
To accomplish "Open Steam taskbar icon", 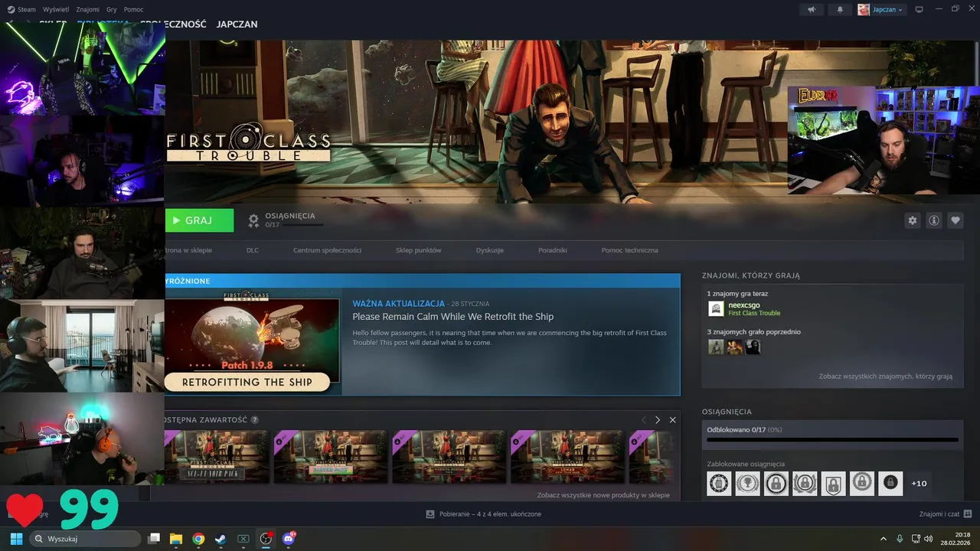I will coord(220,539).
